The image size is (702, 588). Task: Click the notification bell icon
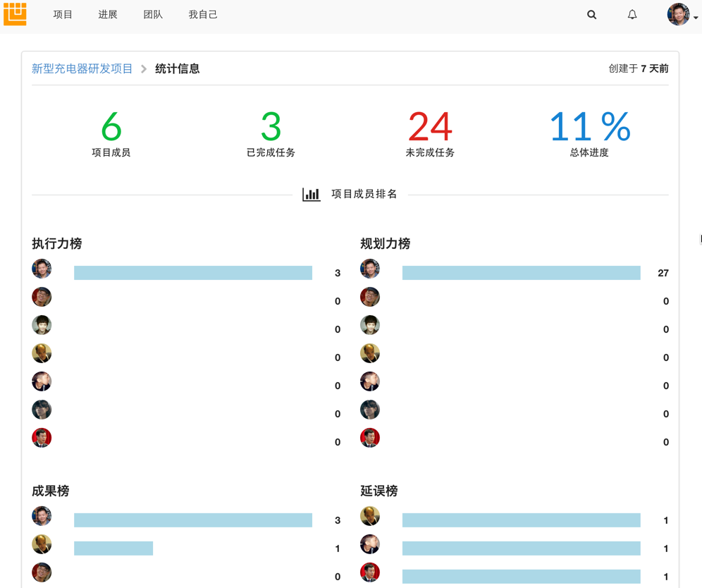(632, 14)
